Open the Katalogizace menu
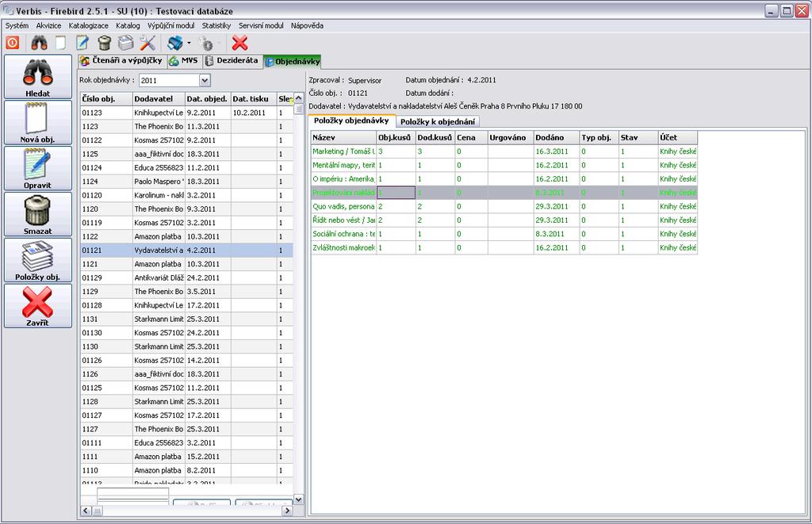Viewport: 812px width, 524px height. (89, 25)
